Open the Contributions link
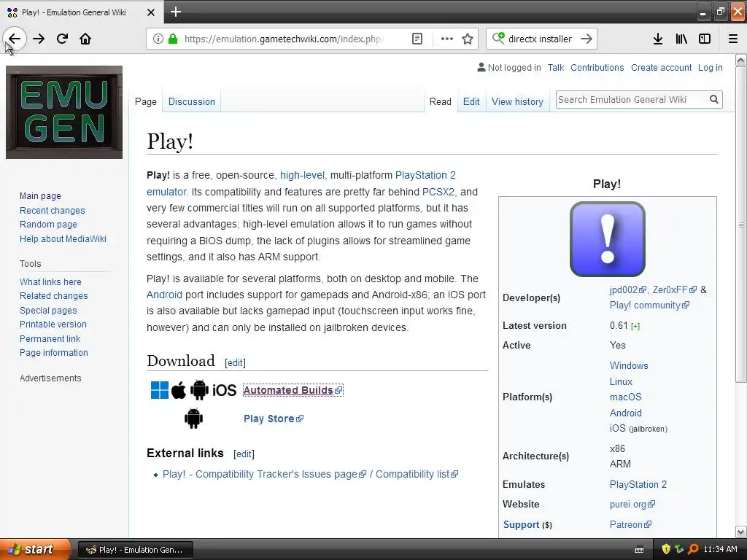This screenshot has width=747, height=560. pyautogui.click(x=597, y=68)
